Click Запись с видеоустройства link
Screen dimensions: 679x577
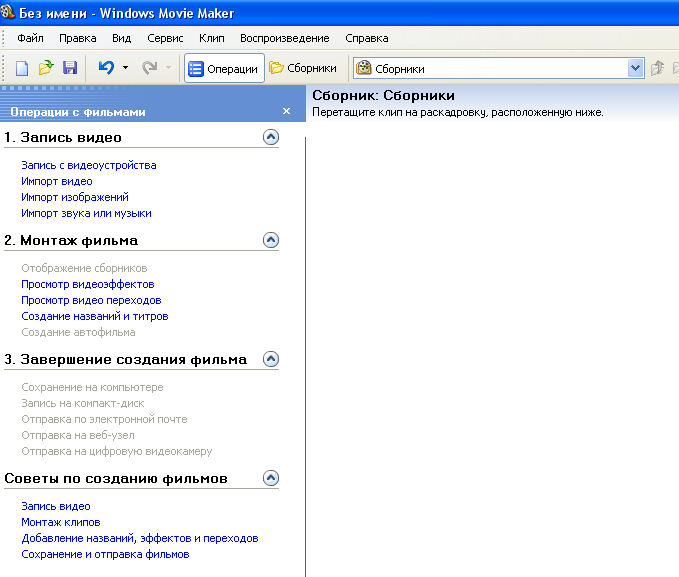pos(89,165)
